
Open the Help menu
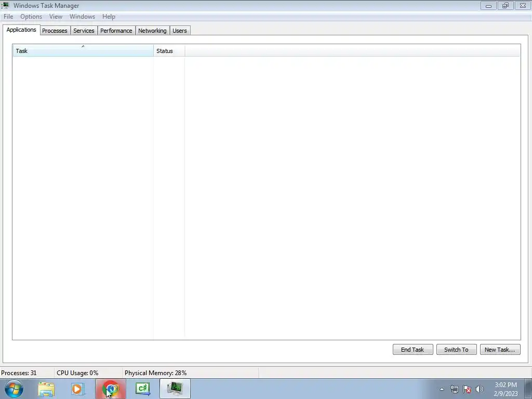(x=109, y=16)
